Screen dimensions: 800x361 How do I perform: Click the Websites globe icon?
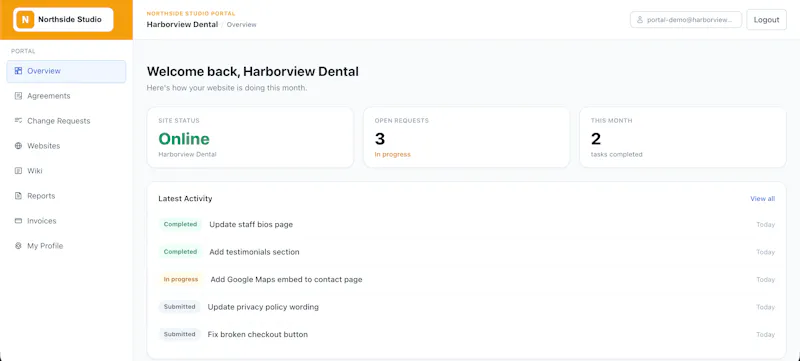18,146
